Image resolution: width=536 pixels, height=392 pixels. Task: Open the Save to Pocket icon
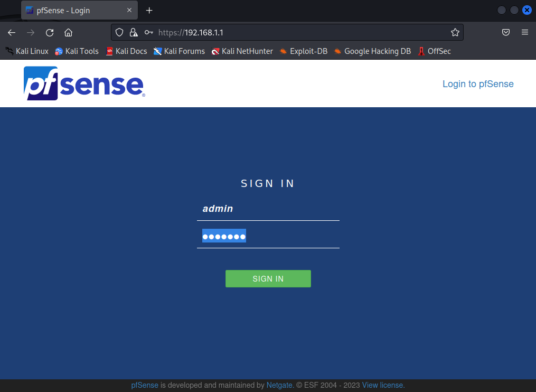click(505, 32)
